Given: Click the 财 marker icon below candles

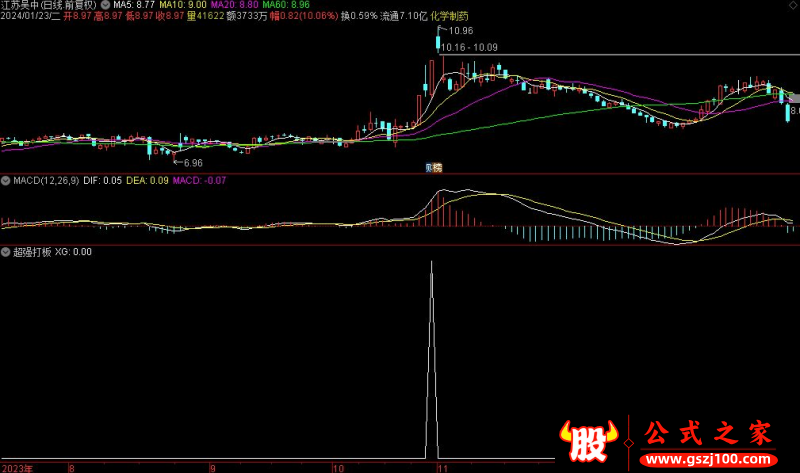Looking at the screenshot, I should [429, 167].
